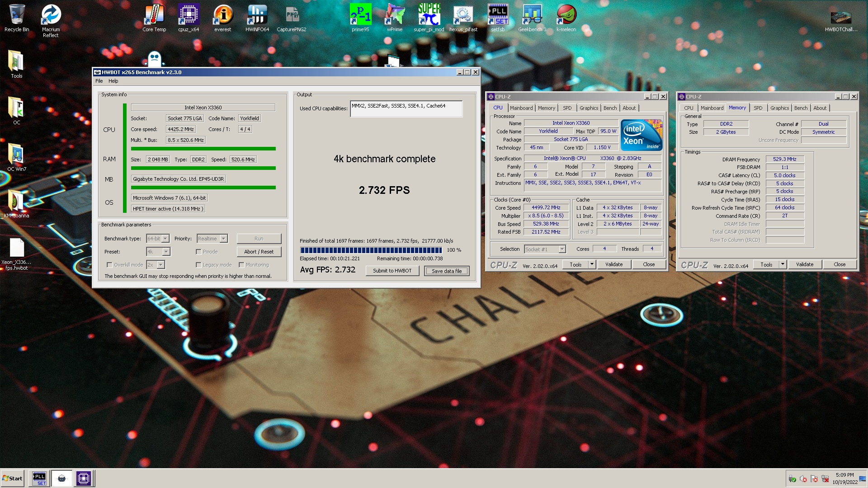Screen dimensions: 868x488
Task: Expand Tools arrow in CPU-Z CPU window
Action: click(592, 264)
